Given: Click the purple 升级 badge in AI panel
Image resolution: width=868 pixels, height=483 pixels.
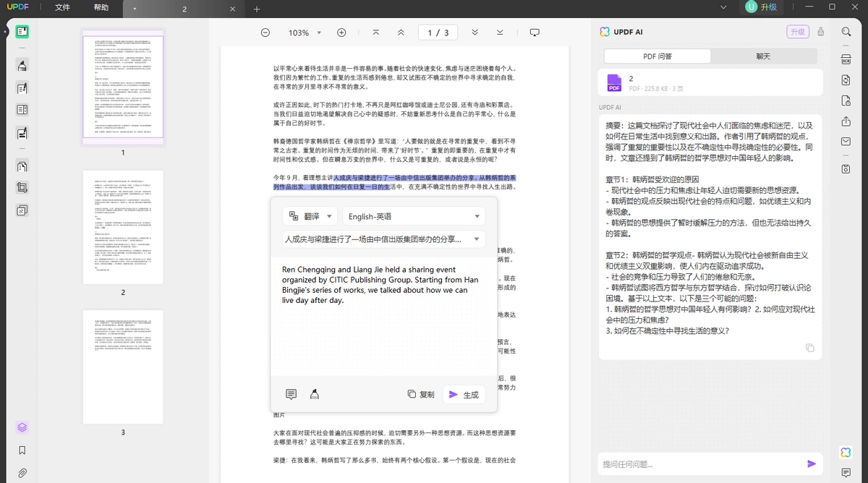Looking at the screenshot, I should pos(798,32).
